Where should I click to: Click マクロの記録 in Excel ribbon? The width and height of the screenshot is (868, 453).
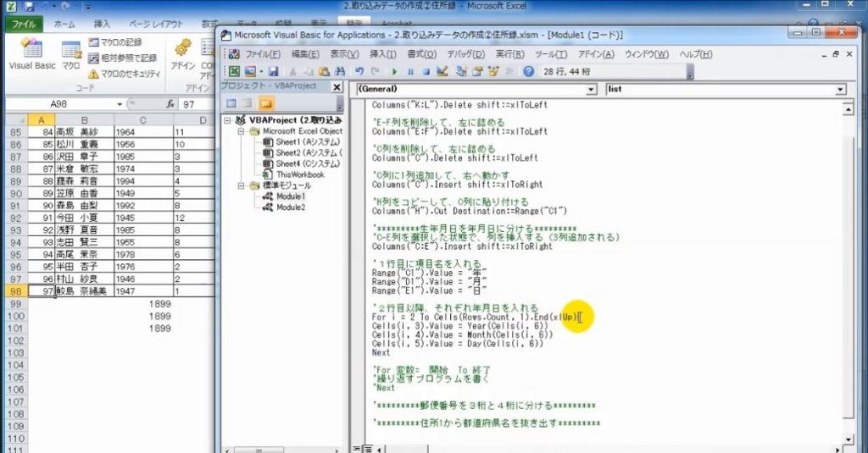point(115,42)
